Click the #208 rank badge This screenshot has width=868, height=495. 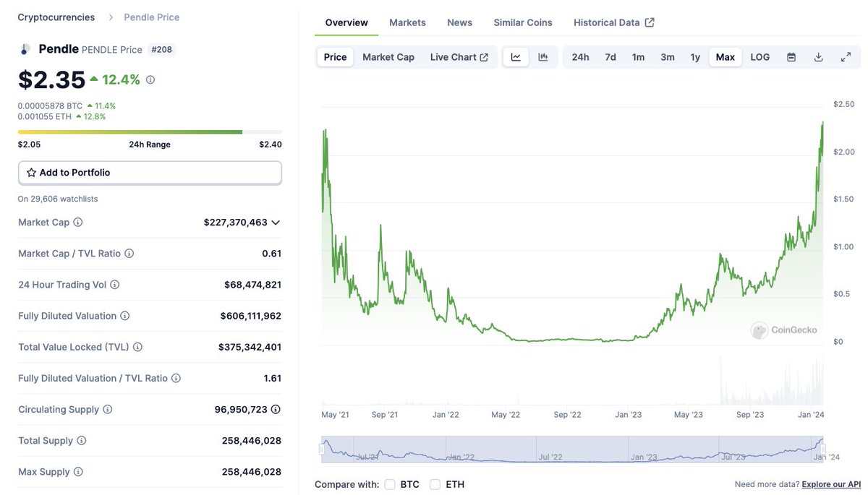pos(162,50)
